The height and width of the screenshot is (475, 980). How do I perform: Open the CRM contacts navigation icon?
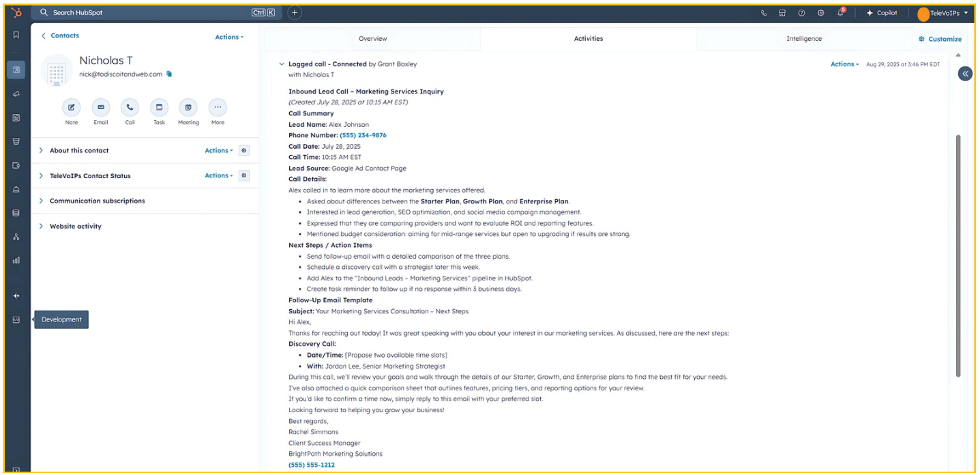[x=16, y=70]
